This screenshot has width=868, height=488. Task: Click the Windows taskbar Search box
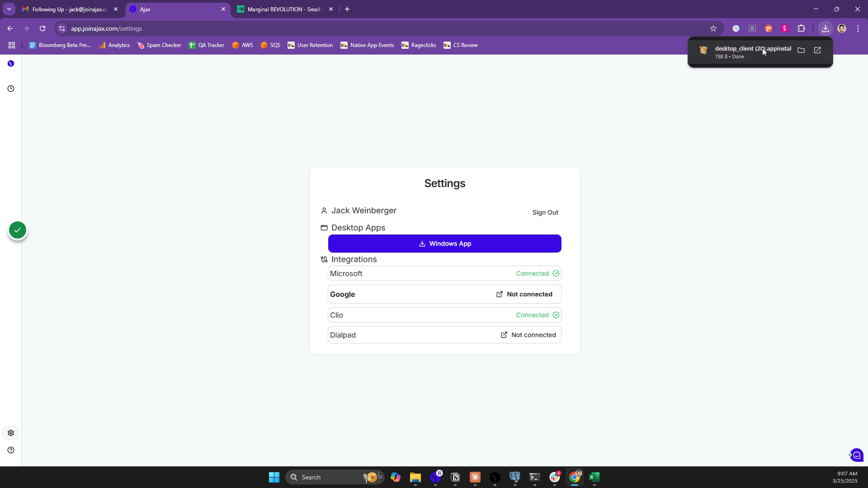335,477
